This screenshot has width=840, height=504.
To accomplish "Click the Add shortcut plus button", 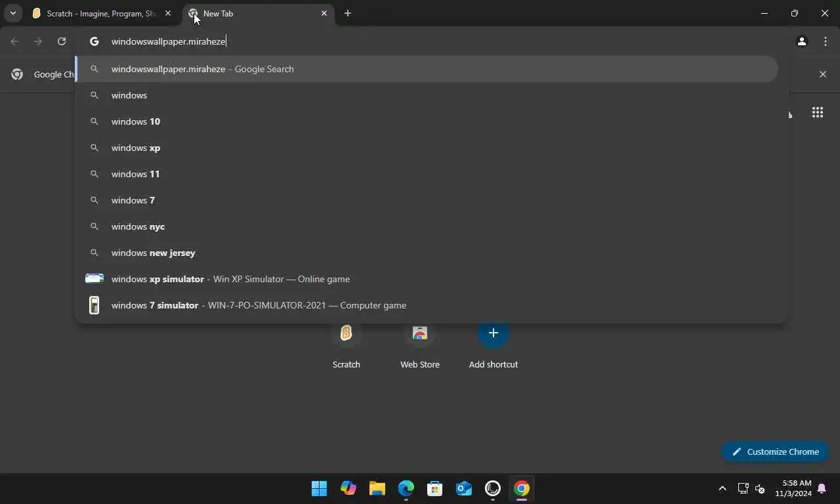I will pos(493,333).
